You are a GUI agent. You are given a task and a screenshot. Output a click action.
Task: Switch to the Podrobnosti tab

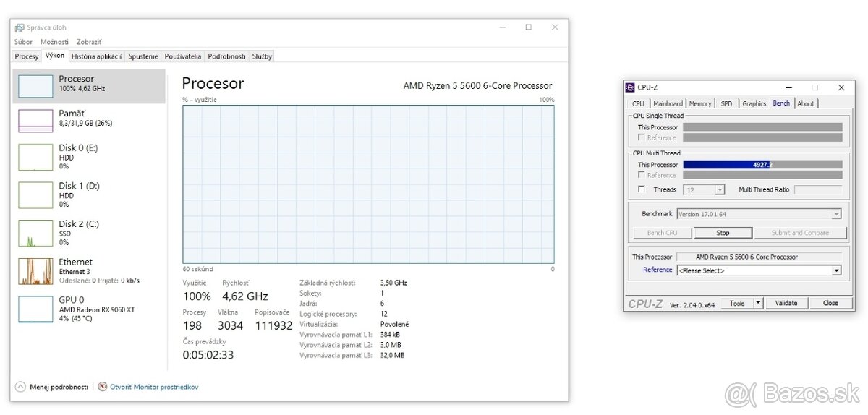coord(227,56)
